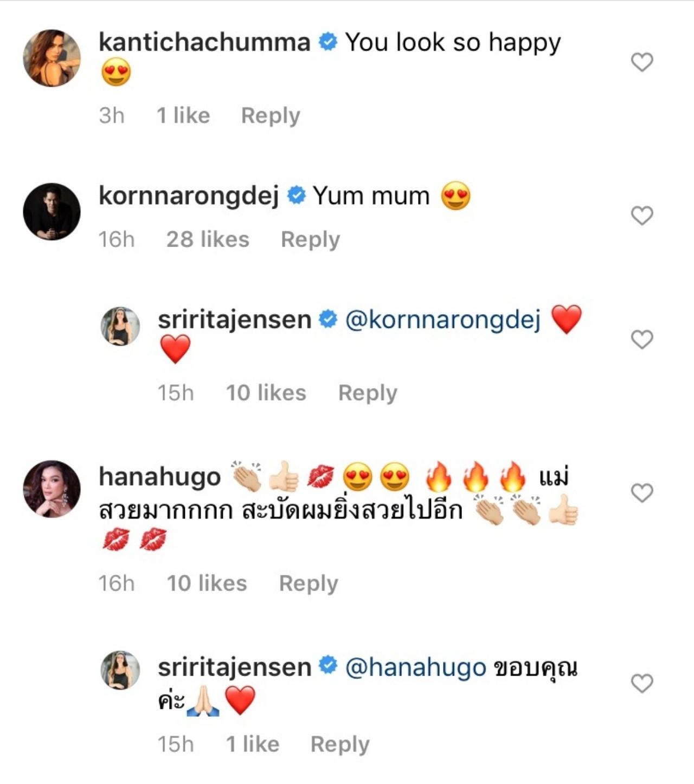Like kantichachumma's comment with the heart
This screenshot has height=784, width=694.
click(642, 62)
